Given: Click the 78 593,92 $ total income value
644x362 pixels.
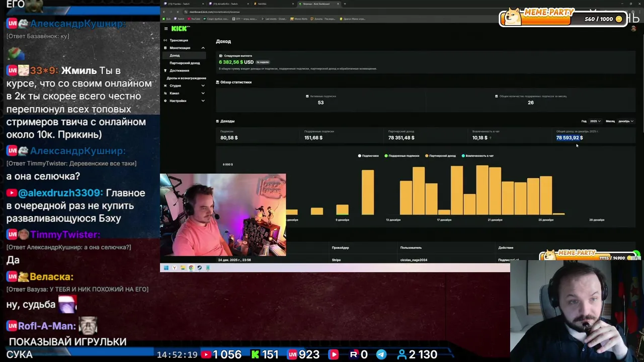Looking at the screenshot, I should tap(570, 138).
